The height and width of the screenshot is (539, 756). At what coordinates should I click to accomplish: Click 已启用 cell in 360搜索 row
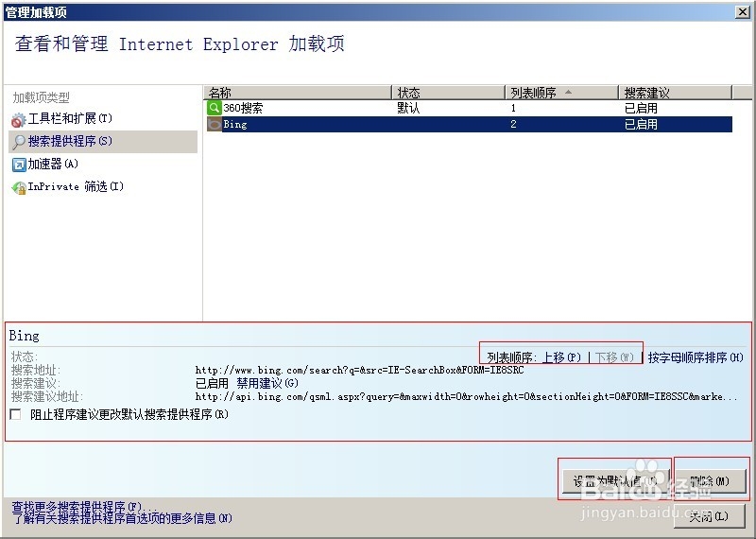(641, 108)
